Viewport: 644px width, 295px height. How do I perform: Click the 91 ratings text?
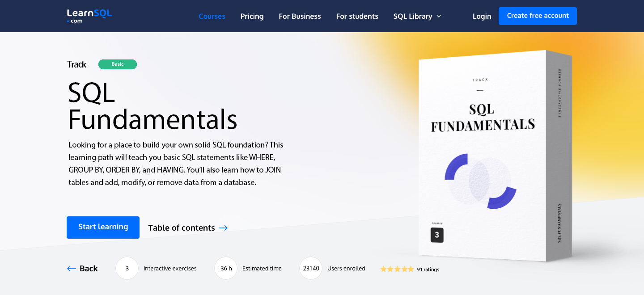pos(428,270)
